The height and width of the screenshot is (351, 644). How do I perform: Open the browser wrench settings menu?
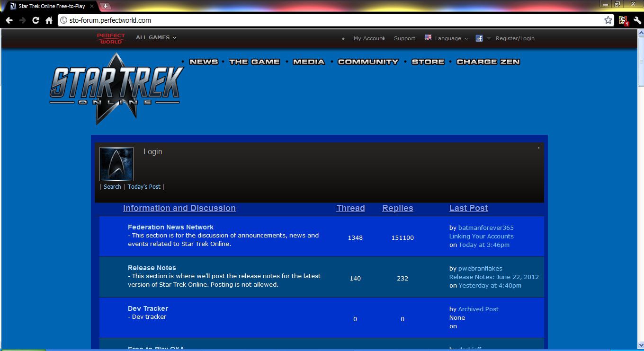[x=637, y=20]
